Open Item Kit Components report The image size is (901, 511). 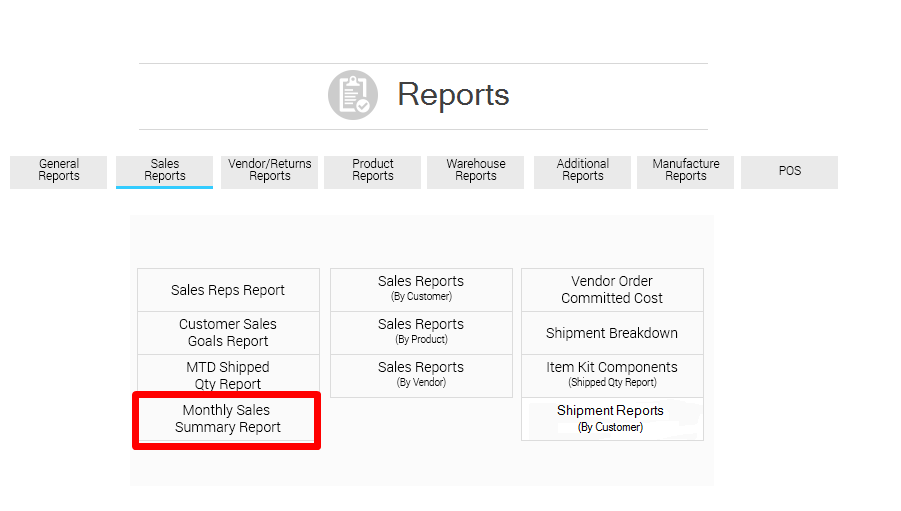coord(612,375)
